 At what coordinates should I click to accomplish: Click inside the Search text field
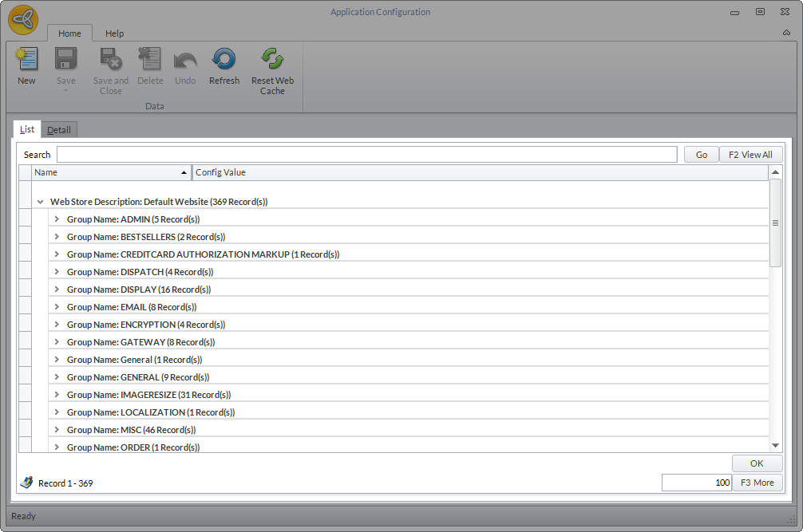pos(367,155)
